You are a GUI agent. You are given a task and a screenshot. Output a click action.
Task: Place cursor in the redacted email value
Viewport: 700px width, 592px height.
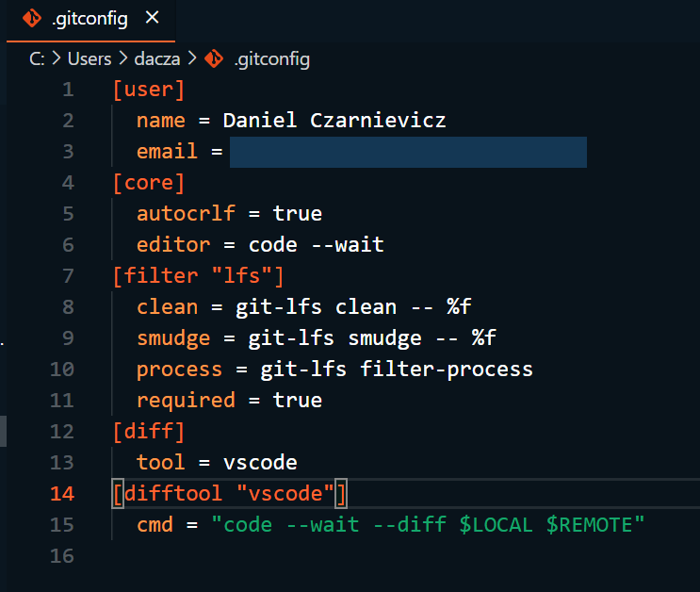click(x=407, y=152)
